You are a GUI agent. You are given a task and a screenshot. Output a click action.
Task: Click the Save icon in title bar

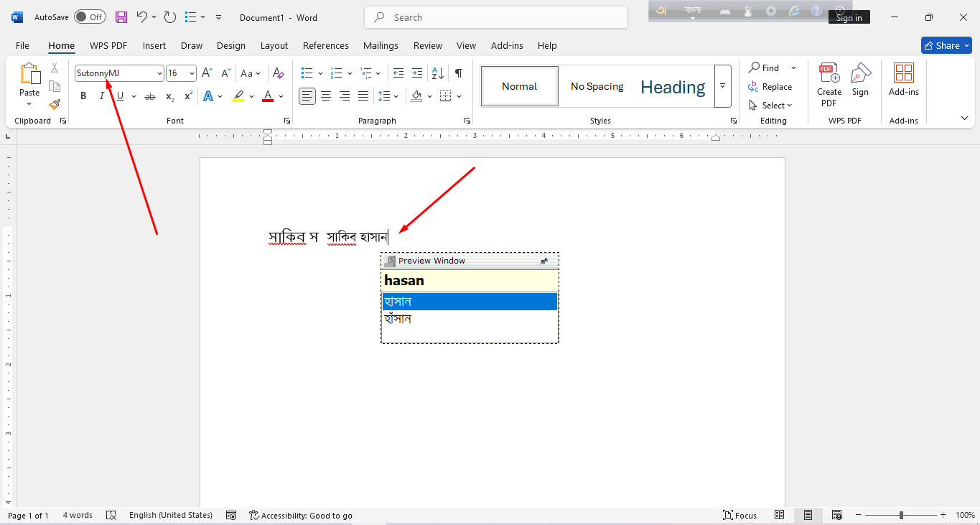121,17
